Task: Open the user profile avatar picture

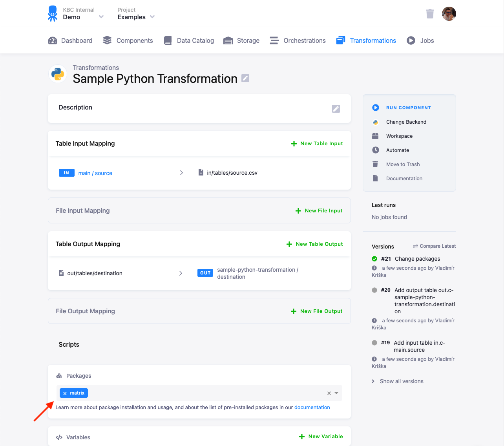Action: [x=449, y=13]
